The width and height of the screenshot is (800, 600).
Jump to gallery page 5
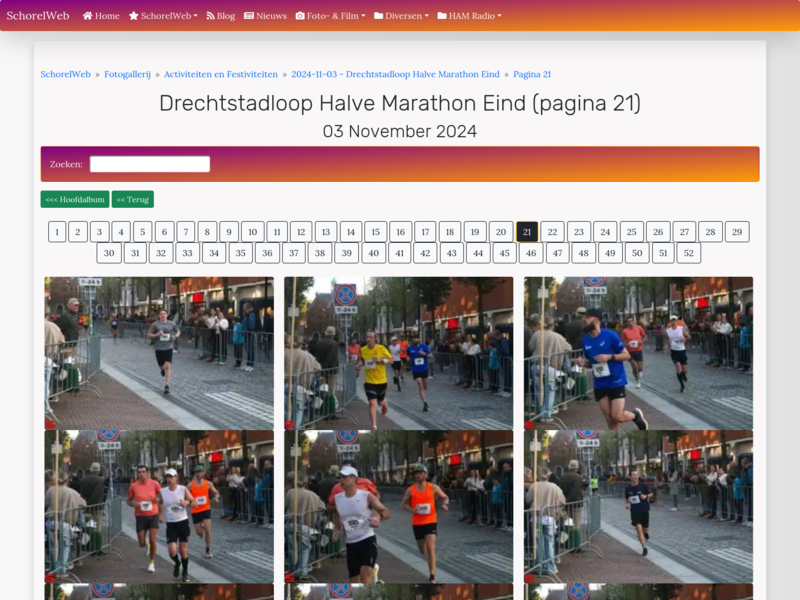[143, 232]
